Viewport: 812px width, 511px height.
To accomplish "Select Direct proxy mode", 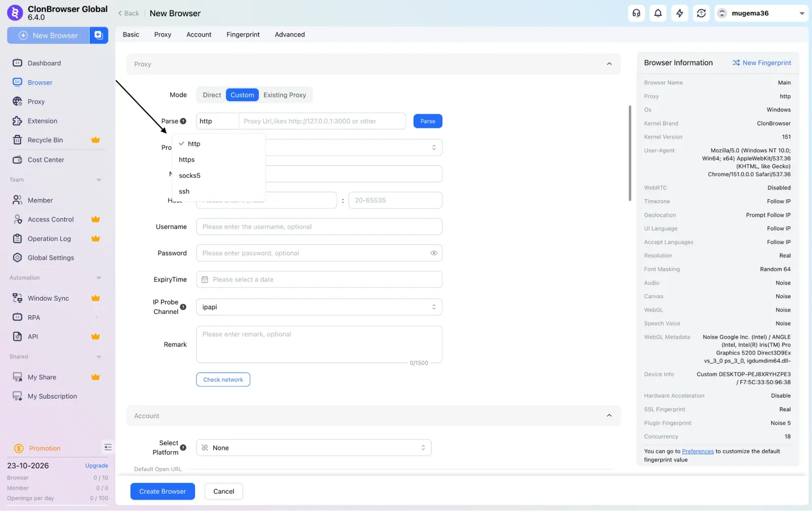I will pyautogui.click(x=212, y=95).
